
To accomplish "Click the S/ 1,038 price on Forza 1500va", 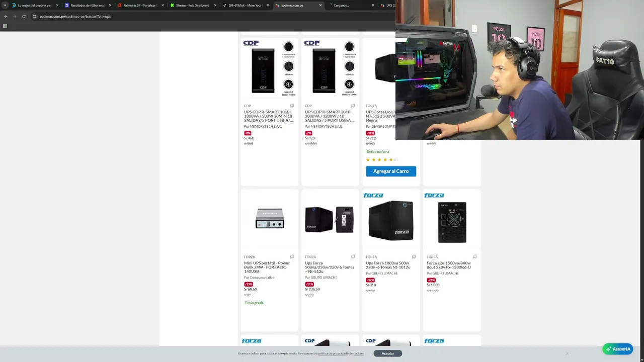I will [433, 285].
